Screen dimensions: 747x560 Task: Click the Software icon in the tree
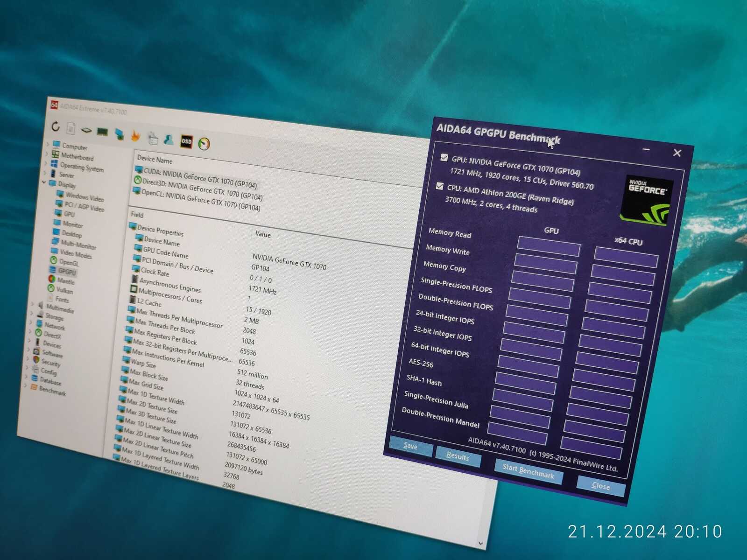pos(36,351)
